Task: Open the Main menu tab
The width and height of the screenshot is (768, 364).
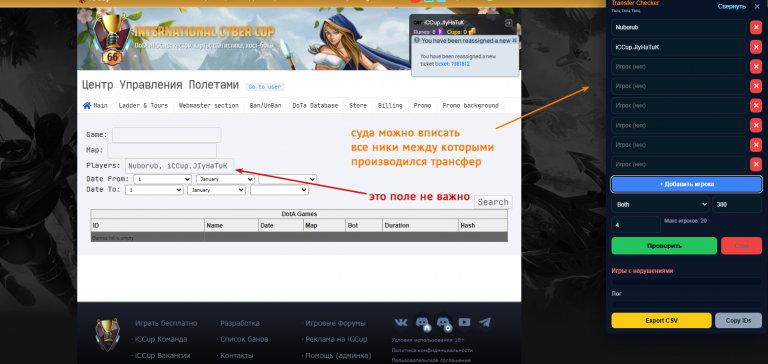Action: [x=96, y=105]
